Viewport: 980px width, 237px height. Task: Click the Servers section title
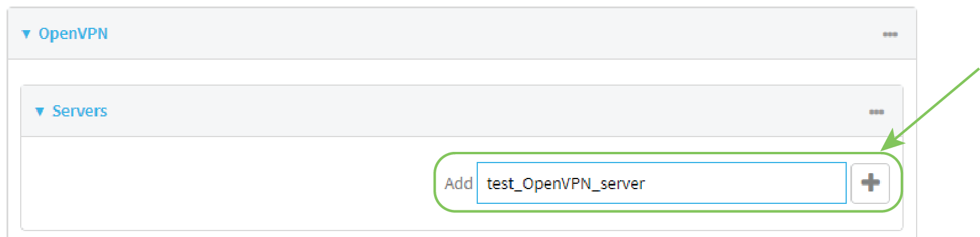coord(79,111)
